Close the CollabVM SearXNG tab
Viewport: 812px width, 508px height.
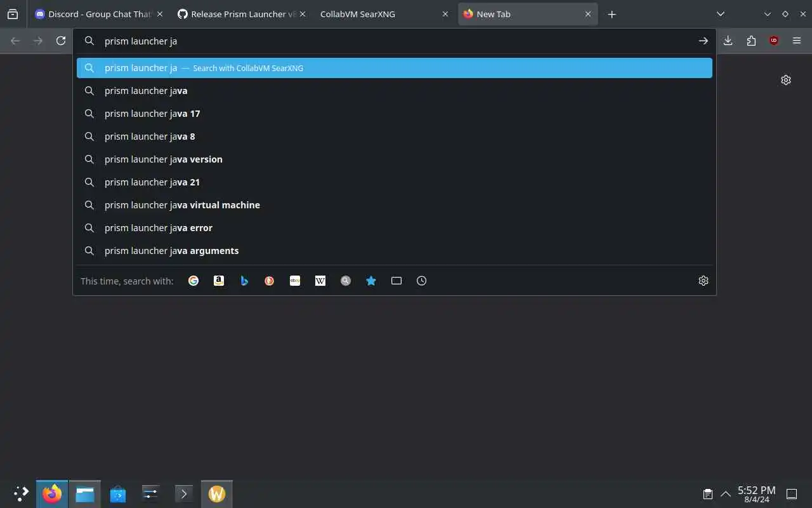point(445,14)
